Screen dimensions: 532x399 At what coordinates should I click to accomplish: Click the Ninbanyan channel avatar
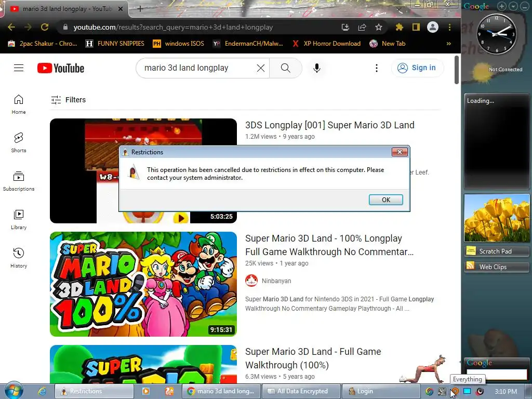coord(251,281)
